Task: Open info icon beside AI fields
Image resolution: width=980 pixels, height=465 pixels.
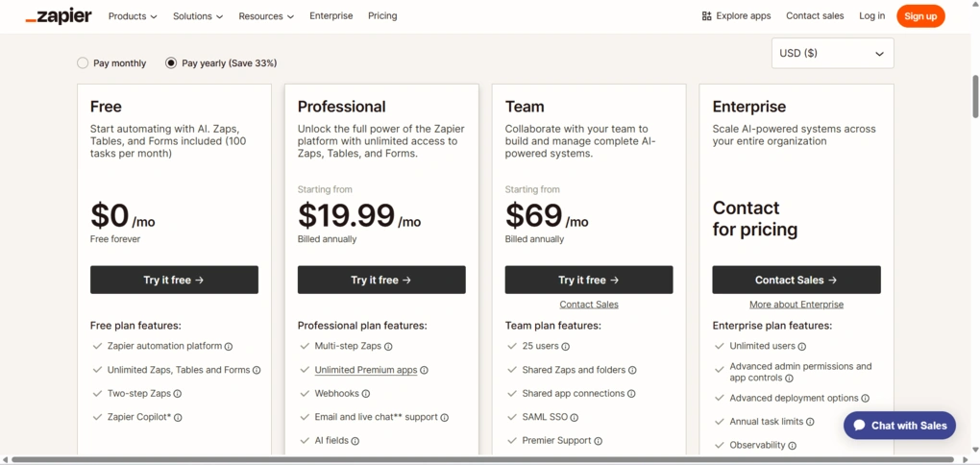Action: (x=355, y=441)
